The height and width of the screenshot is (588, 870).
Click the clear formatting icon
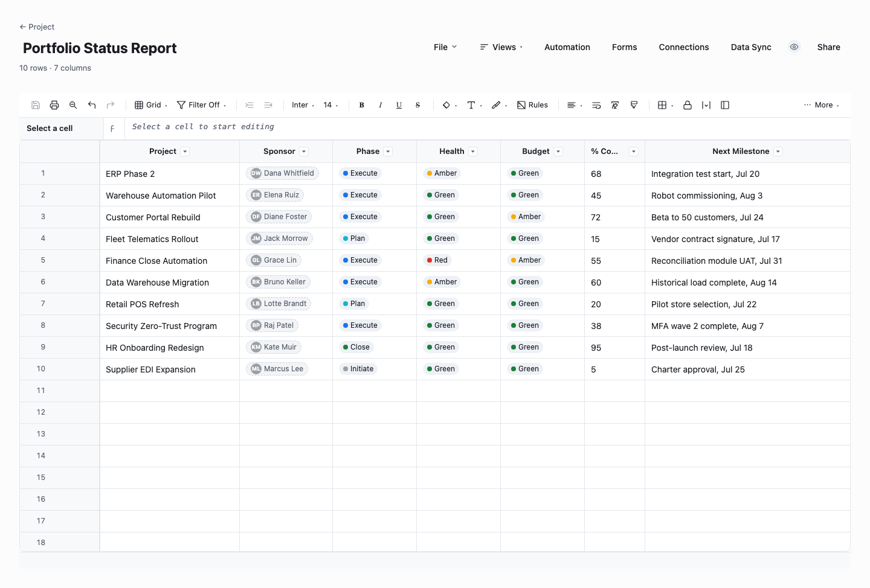(x=615, y=105)
